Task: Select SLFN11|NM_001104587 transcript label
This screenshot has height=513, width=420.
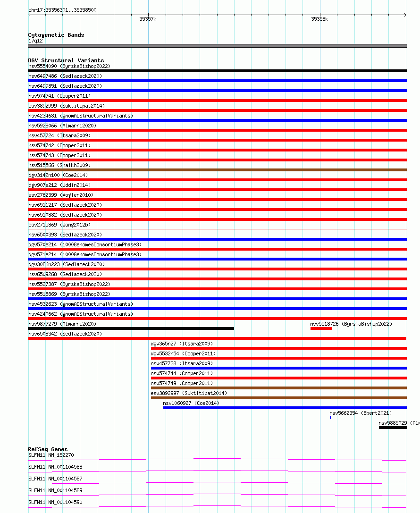Action: pyautogui.click(x=55, y=479)
